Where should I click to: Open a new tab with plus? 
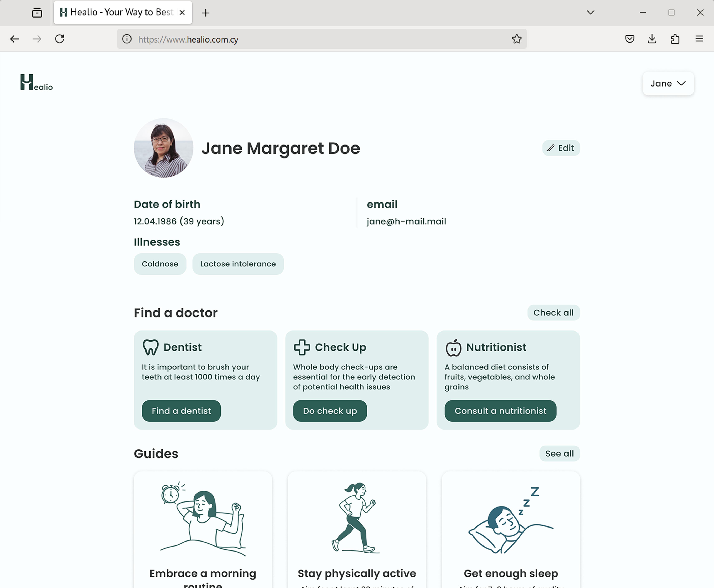pyautogui.click(x=205, y=13)
